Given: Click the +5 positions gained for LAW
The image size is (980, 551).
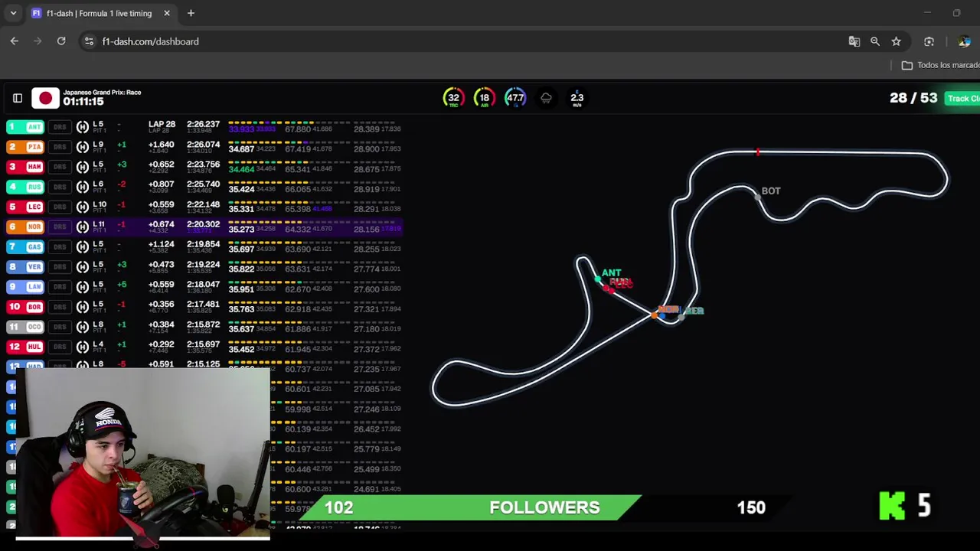Looking at the screenshot, I should point(122,285).
